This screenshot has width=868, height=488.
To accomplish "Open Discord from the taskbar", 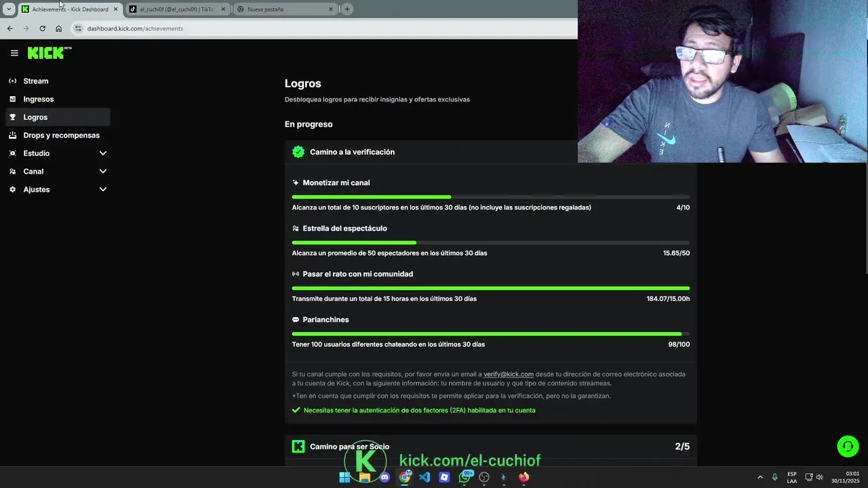I will coord(384,477).
